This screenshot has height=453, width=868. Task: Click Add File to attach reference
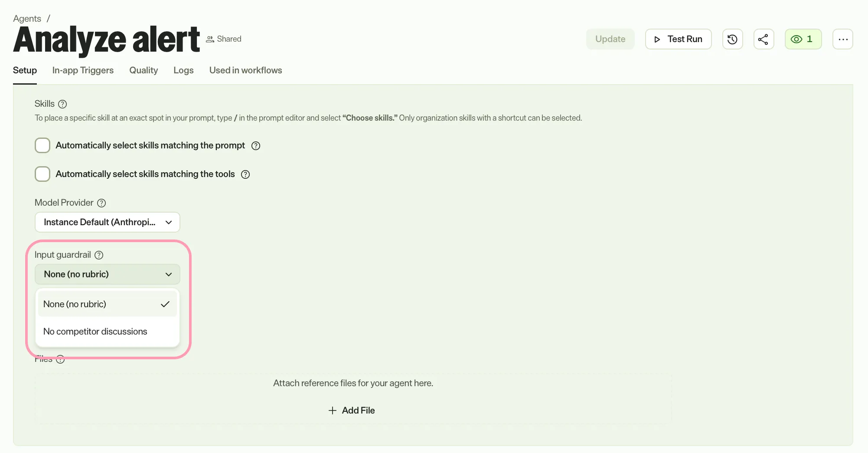(x=352, y=410)
